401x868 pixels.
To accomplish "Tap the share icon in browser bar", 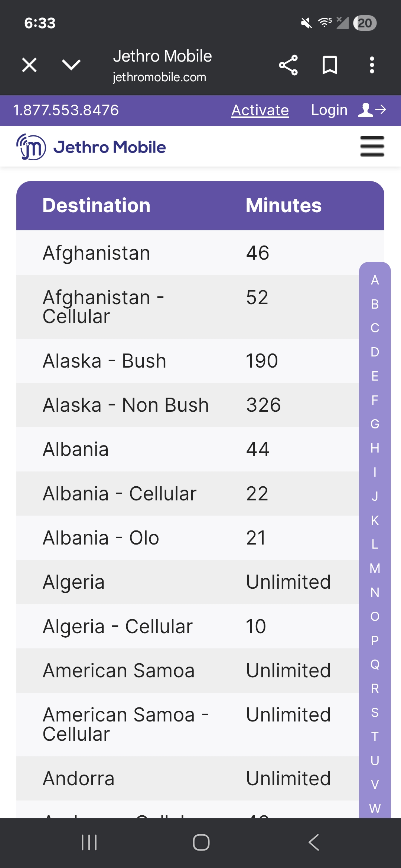I will point(288,65).
